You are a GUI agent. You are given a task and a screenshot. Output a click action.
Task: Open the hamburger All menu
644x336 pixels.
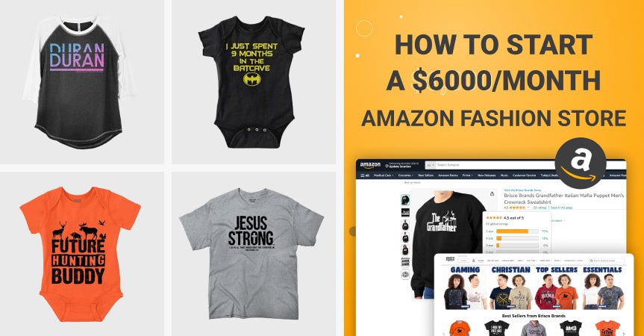[365, 175]
